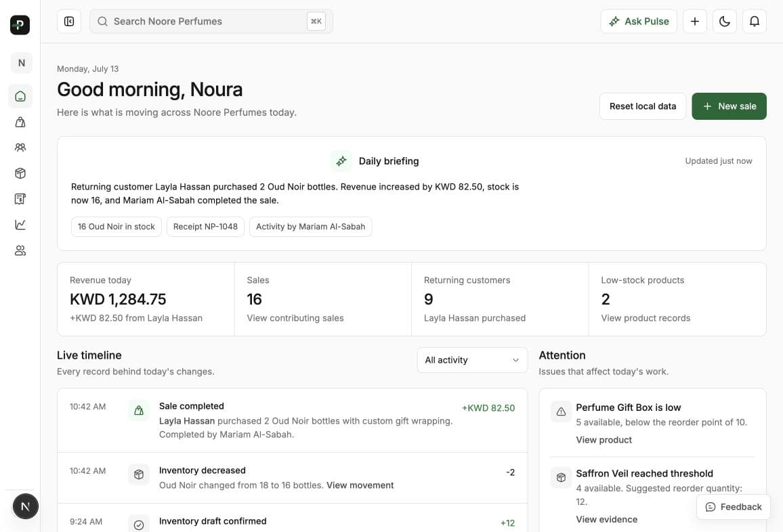
Task: Click Saffron Veil reached threshold heading
Action: (x=644, y=474)
